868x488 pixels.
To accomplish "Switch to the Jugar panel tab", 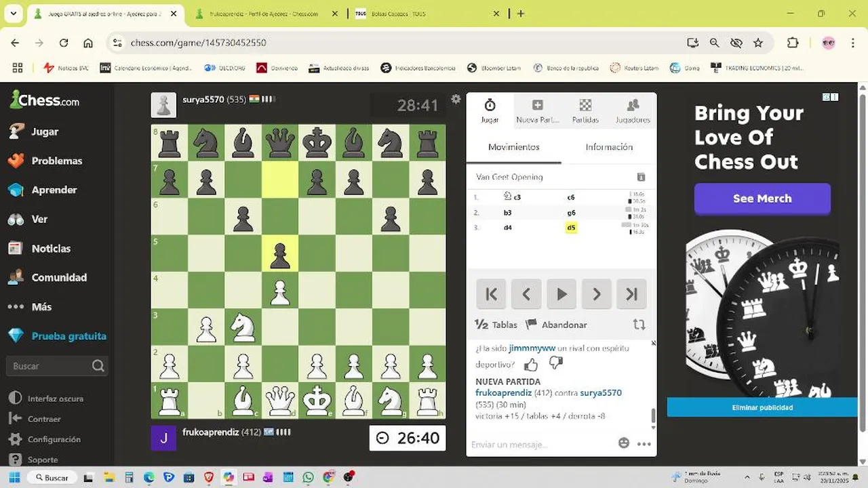I will coord(490,111).
